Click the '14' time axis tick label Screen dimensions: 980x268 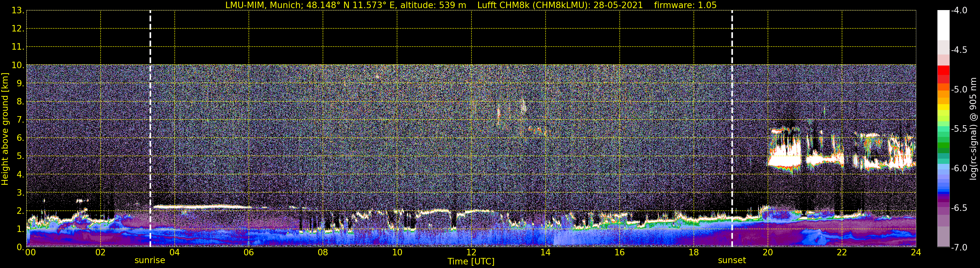tap(545, 252)
